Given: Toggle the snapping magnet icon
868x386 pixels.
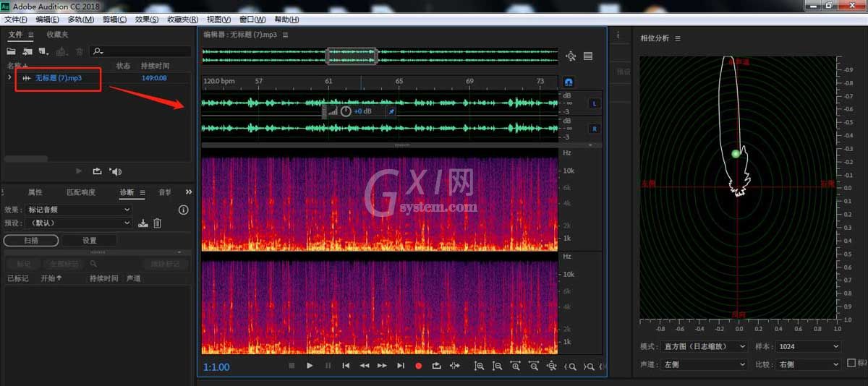Looking at the screenshot, I should coord(569,82).
